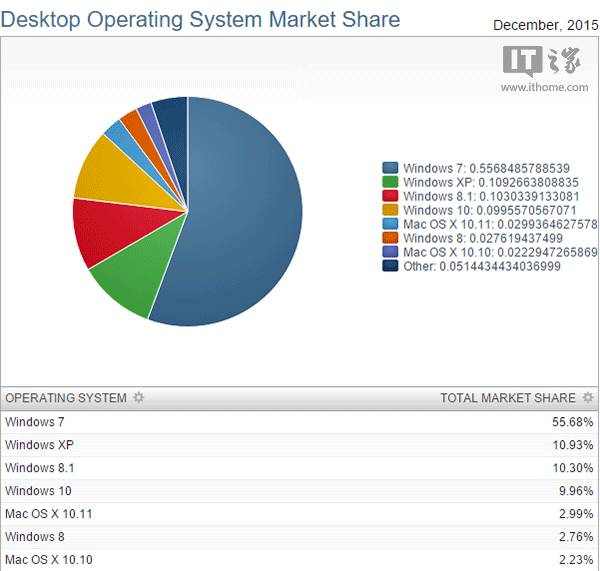Click 'Other: 0.0514434434036999' legend text
The image size is (600, 571).
tap(482, 266)
